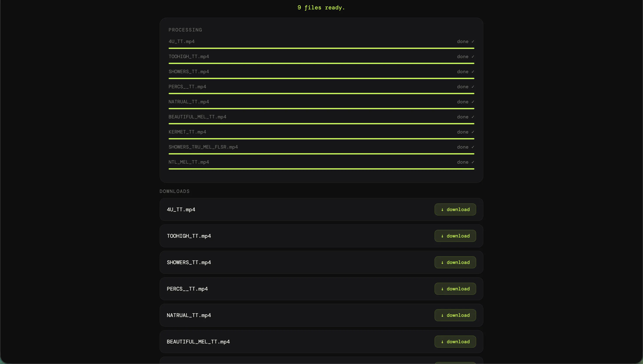Select 4U_TT.mp4 filename in processing list
This screenshot has height=364, width=643.
pyautogui.click(x=181, y=42)
